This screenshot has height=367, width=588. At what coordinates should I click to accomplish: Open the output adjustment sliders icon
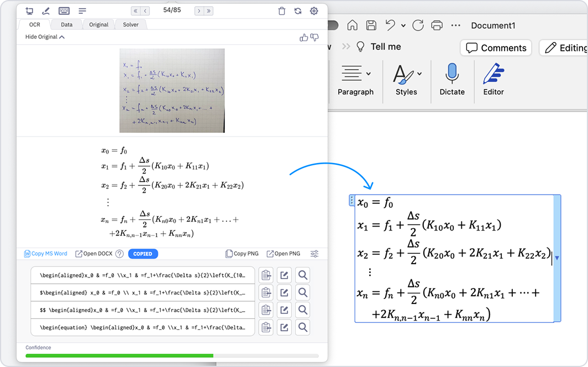point(314,254)
